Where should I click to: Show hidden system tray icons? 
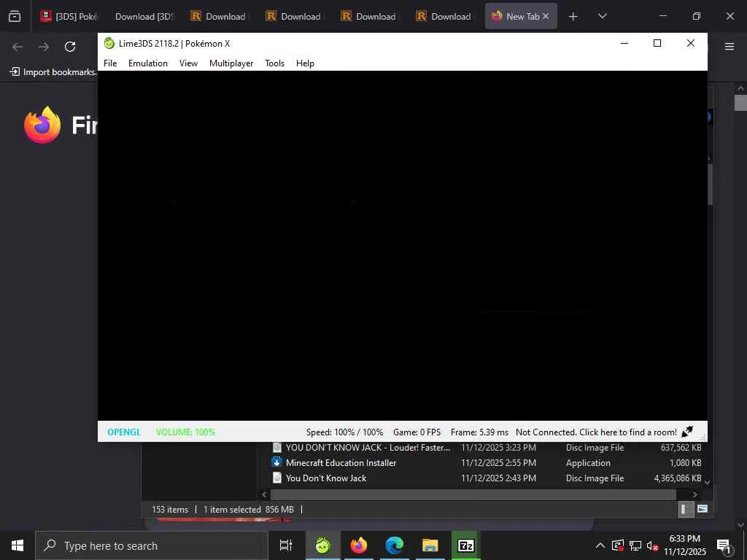pos(600,545)
